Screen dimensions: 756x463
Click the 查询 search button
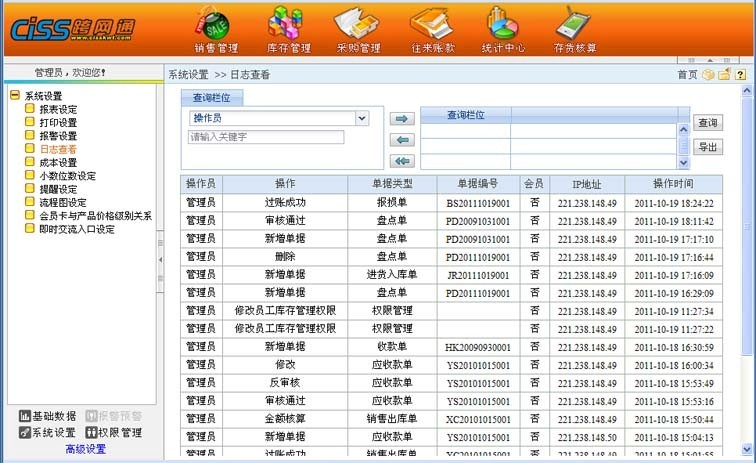pos(707,123)
